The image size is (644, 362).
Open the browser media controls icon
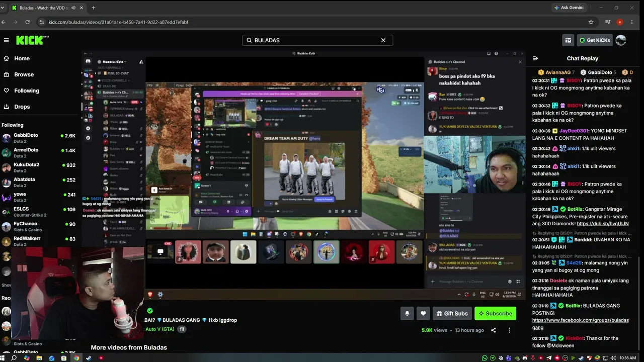point(608,22)
